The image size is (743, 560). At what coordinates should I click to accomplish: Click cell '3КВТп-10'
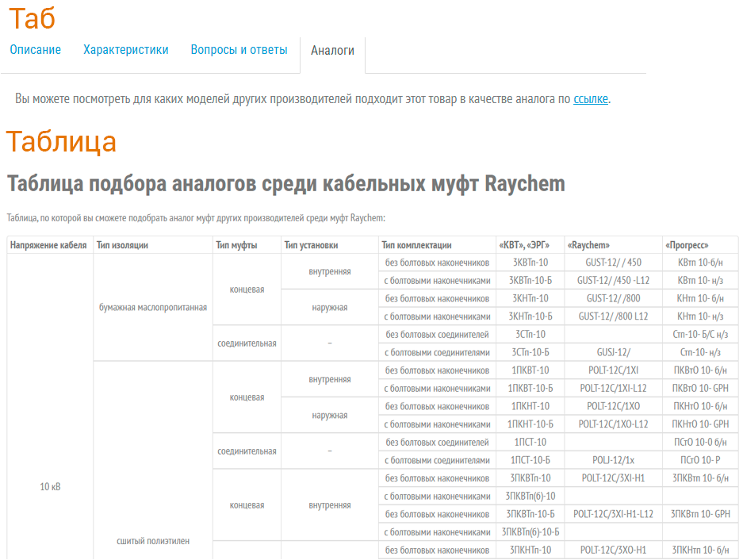tap(530, 263)
